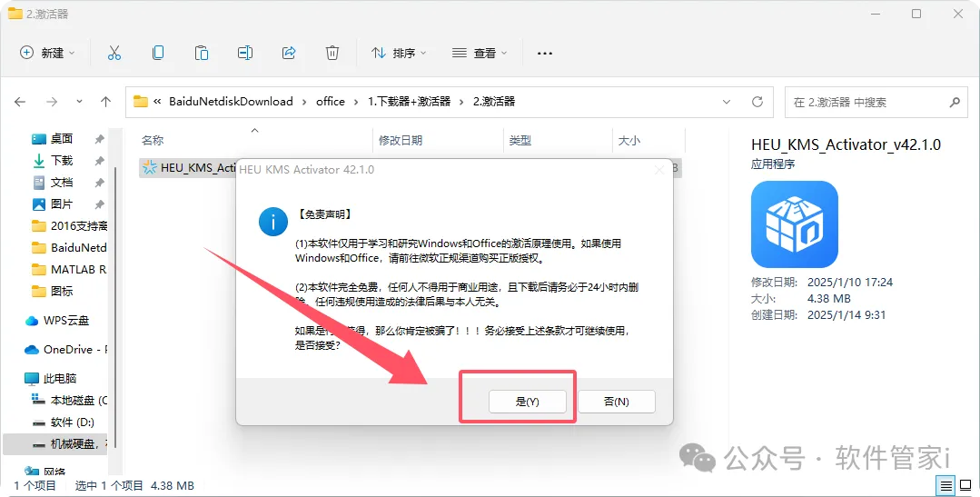Click the blue info icon in dialog
Viewport: 980px width, 497px height.
click(x=273, y=222)
